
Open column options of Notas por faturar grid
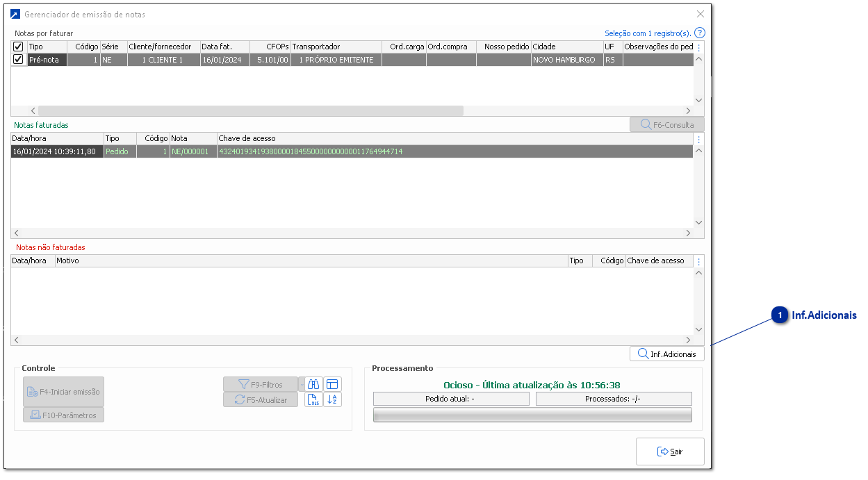tap(699, 47)
